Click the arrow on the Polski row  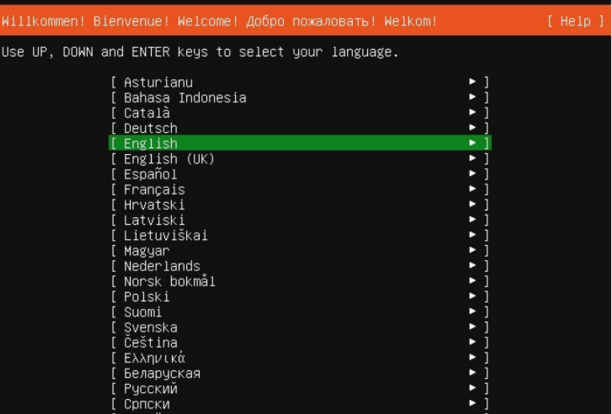(472, 296)
